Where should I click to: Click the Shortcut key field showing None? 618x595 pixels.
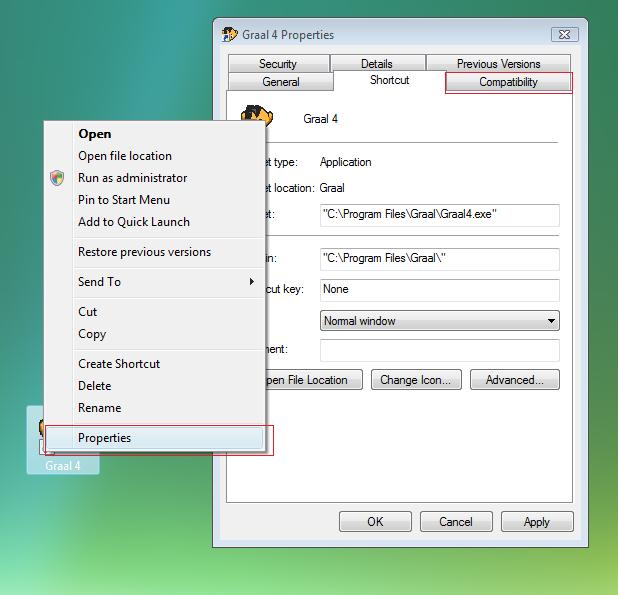[439, 289]
